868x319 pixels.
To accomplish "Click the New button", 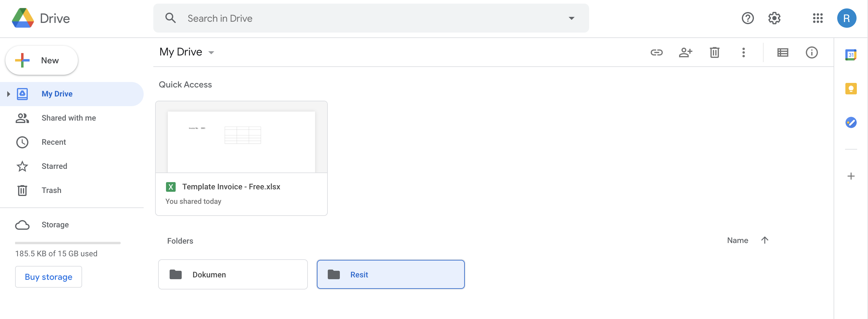I will coord(42,61).
